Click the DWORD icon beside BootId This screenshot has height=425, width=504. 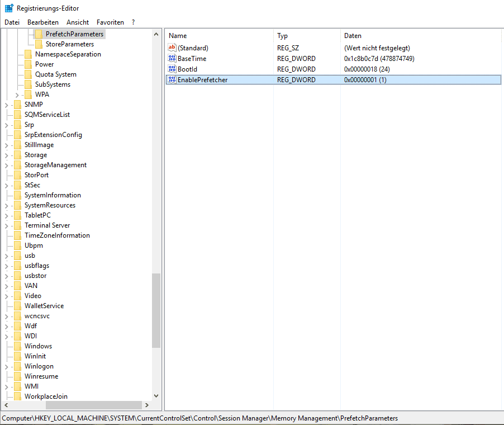click(172, 69)
